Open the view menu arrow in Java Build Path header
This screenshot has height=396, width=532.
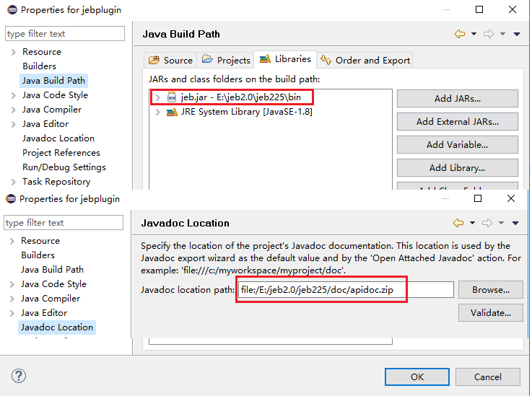point(517,34)
